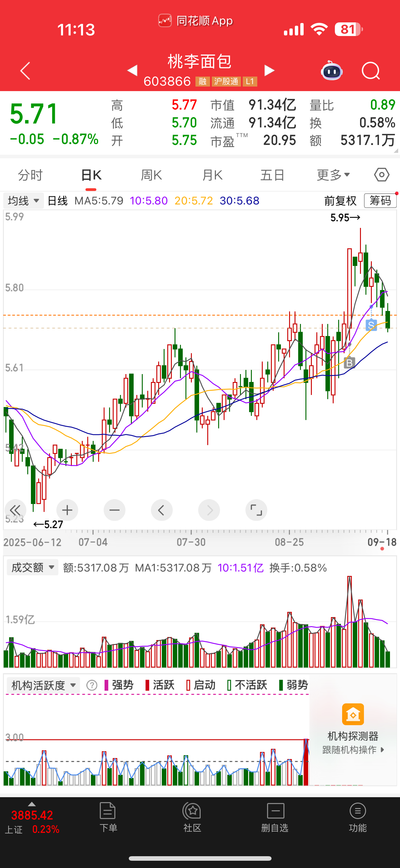The width and height of the screenshot is (400, 868).
Task: Open the 更多 period options menu
Action: pyautogui.click(x=333, y=175)
